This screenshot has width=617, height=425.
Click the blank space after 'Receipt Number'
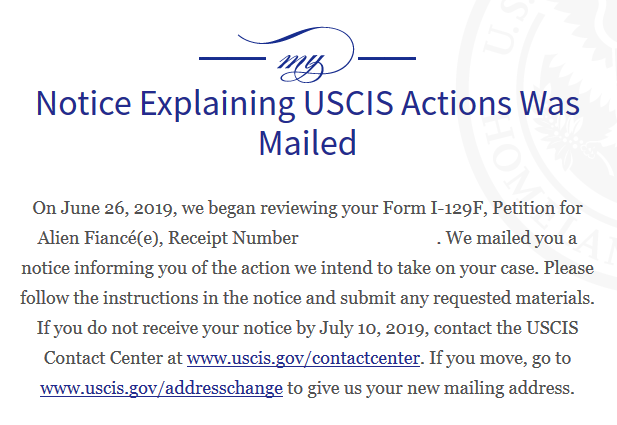[368, 238]
